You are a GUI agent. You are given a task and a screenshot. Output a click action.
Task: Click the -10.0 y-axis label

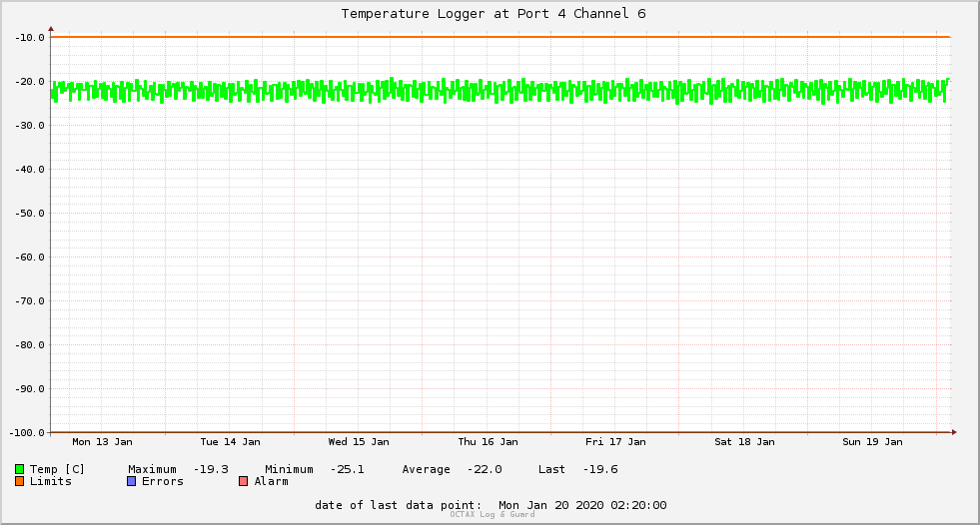point(29,38)
